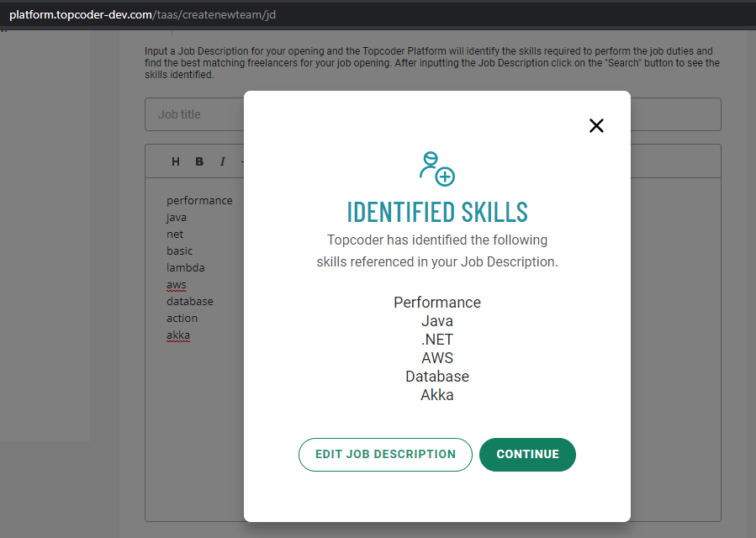Click 'akka' line in job description

[178, 335]
